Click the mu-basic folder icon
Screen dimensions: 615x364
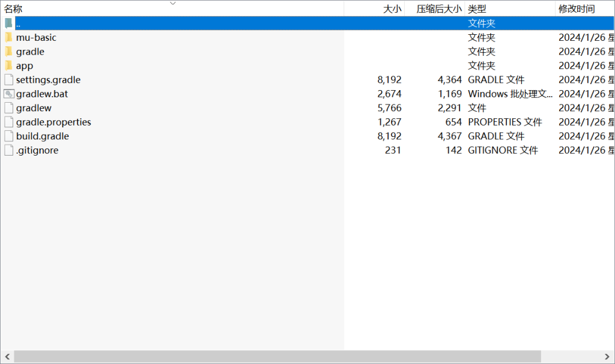coord(8,37)
